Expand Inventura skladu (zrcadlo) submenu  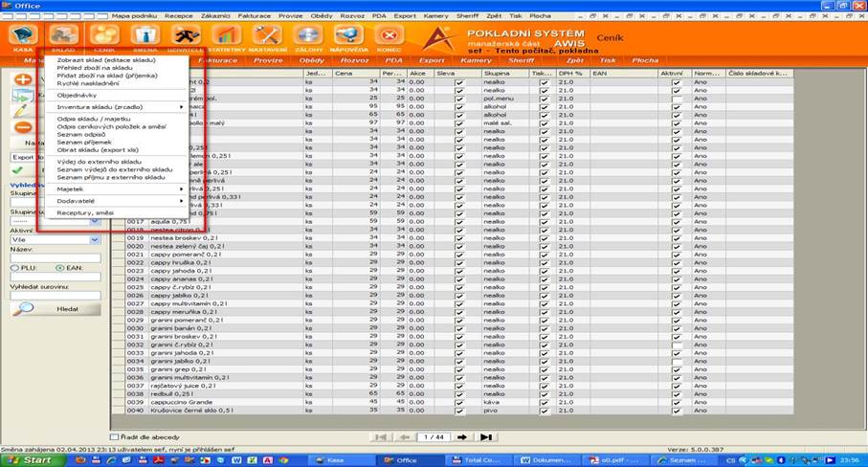(x=116, y=107)
